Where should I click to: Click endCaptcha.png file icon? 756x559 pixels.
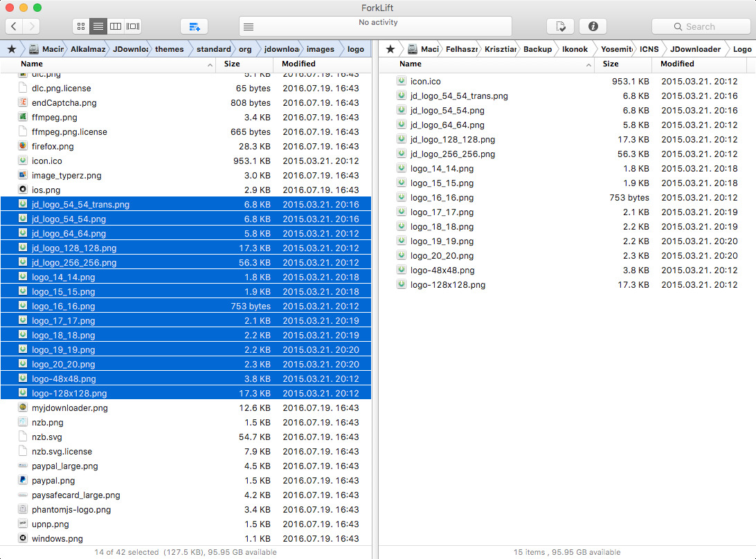click(x=23, y=102)
